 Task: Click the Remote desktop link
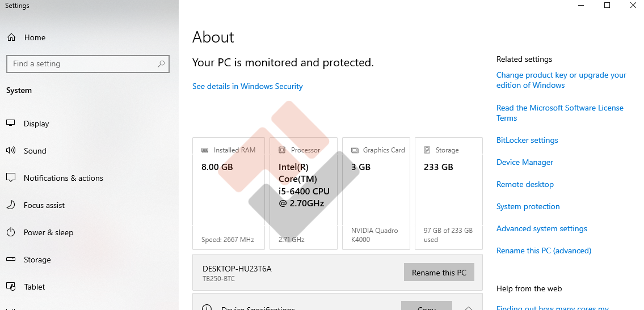[525, 185]
